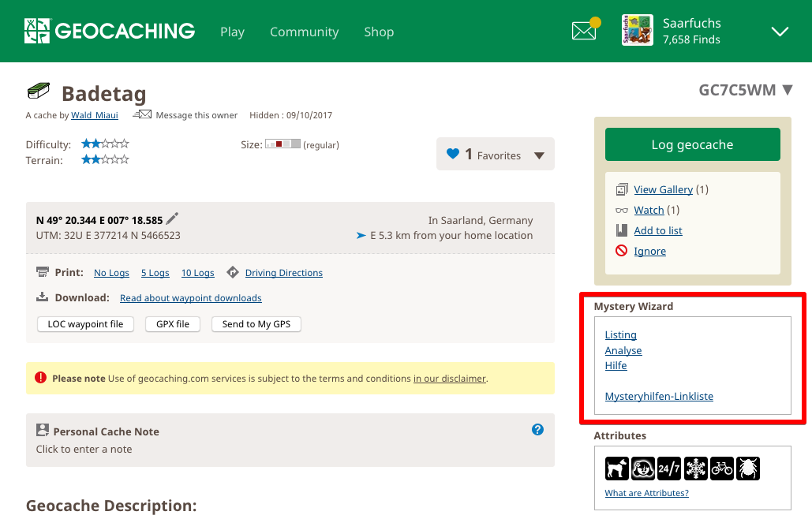The width and height of the screenshot is (812, 519).
Task: Open Saarfuchs profile avatar image
Action: pos(637,30)
